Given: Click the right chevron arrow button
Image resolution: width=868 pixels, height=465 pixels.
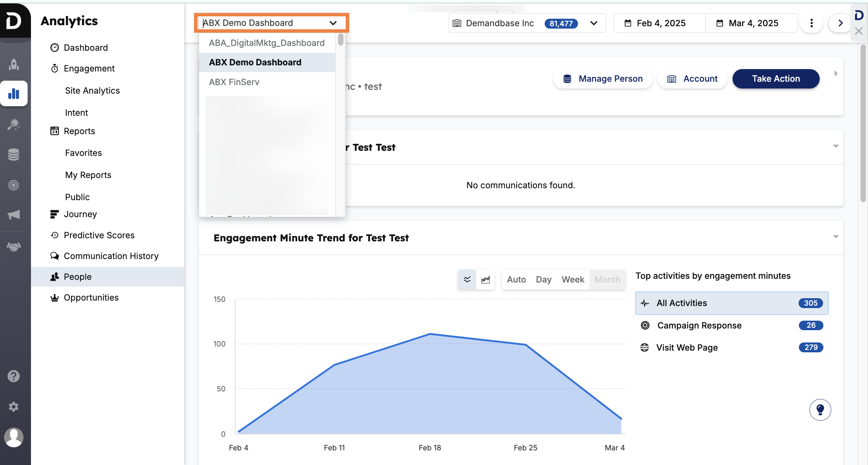Looking at the screenshot, I should [840, 23].
